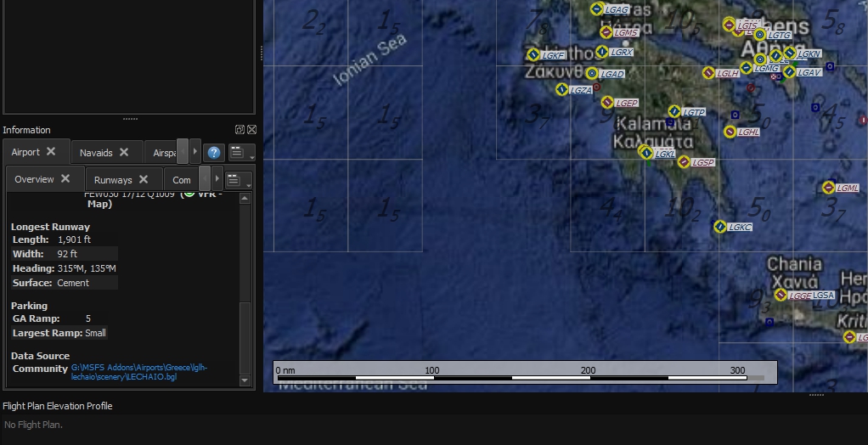The width and height of the screenshot is (868, 445).
Task: Show next tabs after Airspace tab
Action: (x=194, y=151)
